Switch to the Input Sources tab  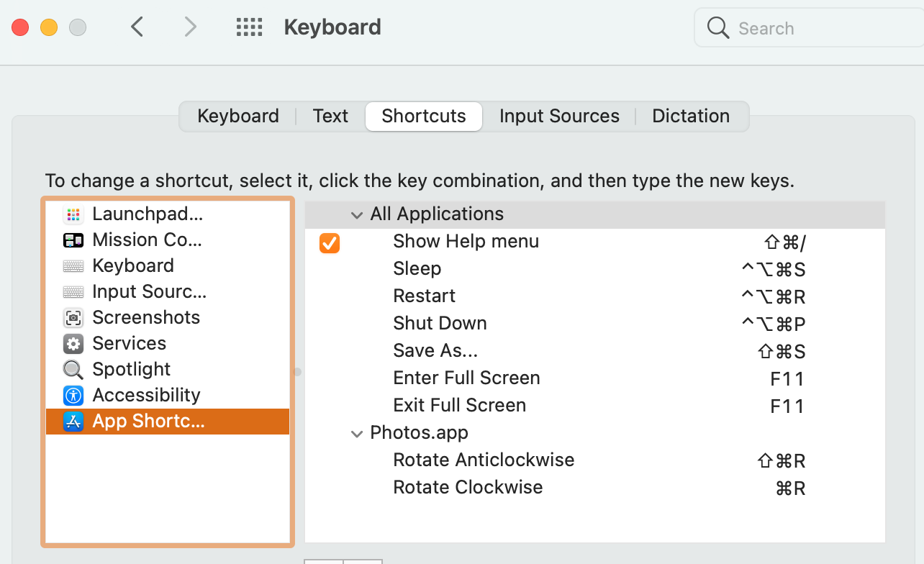tap(559, 117)
